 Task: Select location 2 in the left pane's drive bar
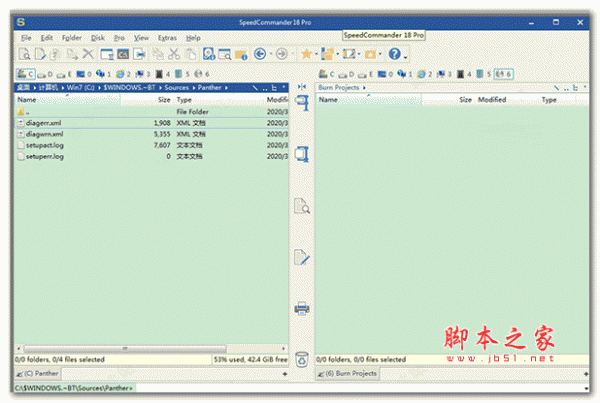point(124,74)
